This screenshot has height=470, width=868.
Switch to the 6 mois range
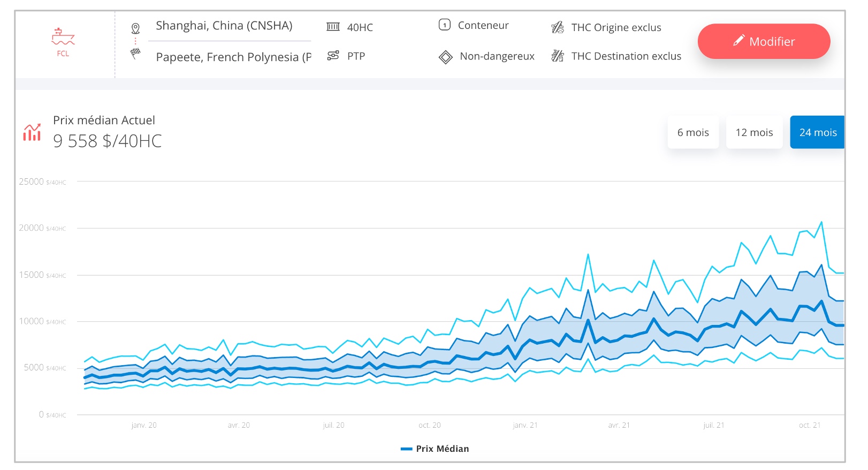click(x=693, y=132)
